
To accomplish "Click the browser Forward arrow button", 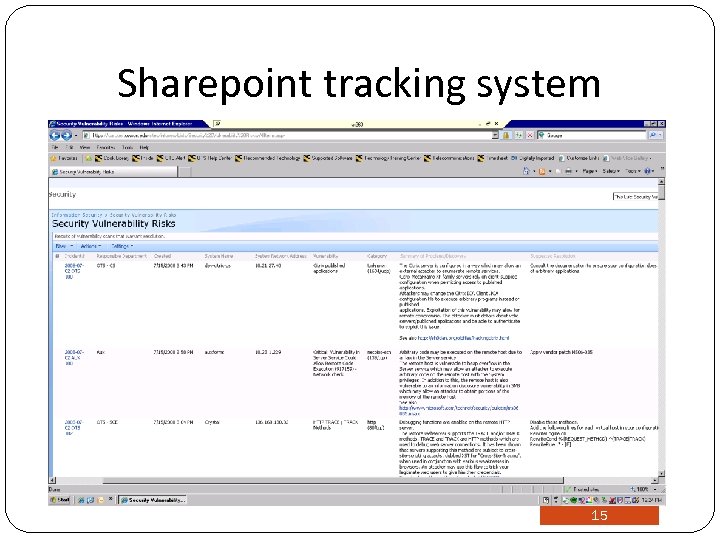I will [66, 135].
